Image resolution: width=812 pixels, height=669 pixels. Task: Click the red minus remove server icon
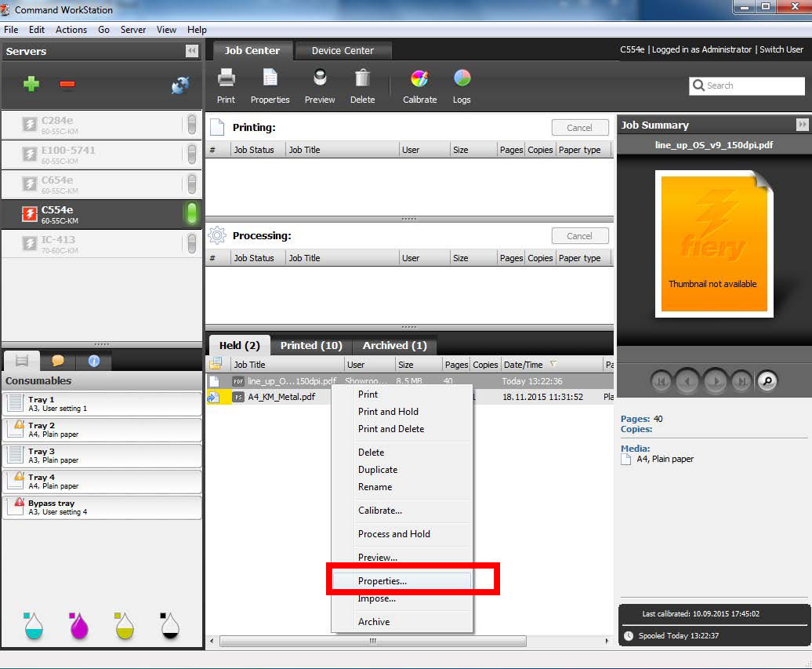(x=67, y=85)
